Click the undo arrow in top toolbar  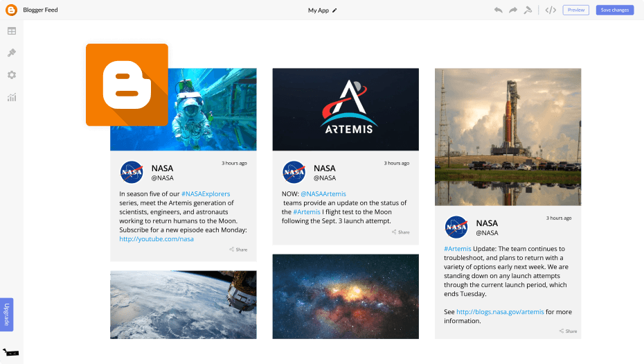[x=498, y=10]
